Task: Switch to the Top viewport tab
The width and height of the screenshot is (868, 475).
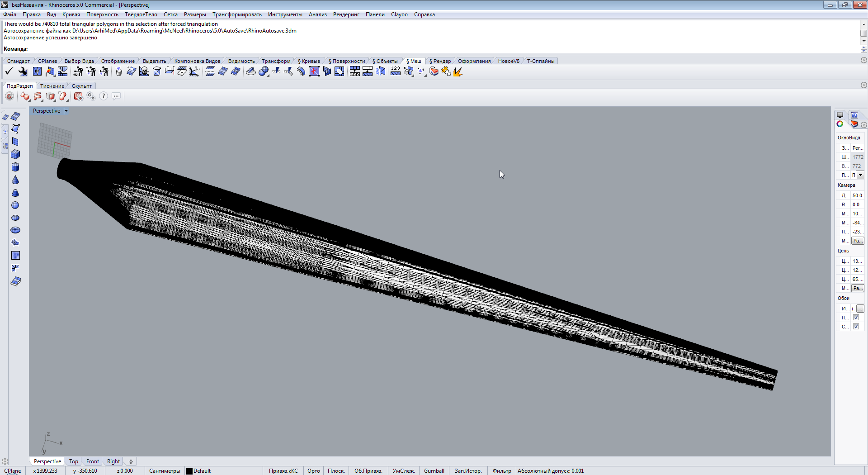Action: tap(74, 461)
